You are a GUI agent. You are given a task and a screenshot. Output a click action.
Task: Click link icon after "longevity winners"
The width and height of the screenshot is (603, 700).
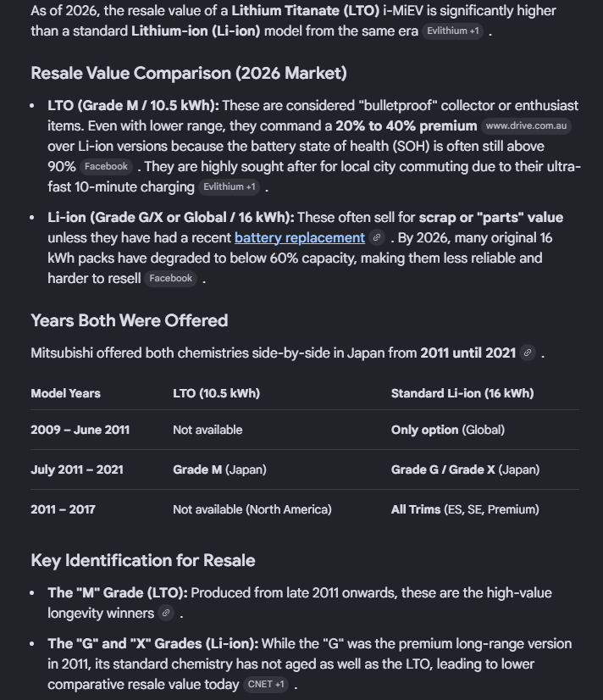166,614
